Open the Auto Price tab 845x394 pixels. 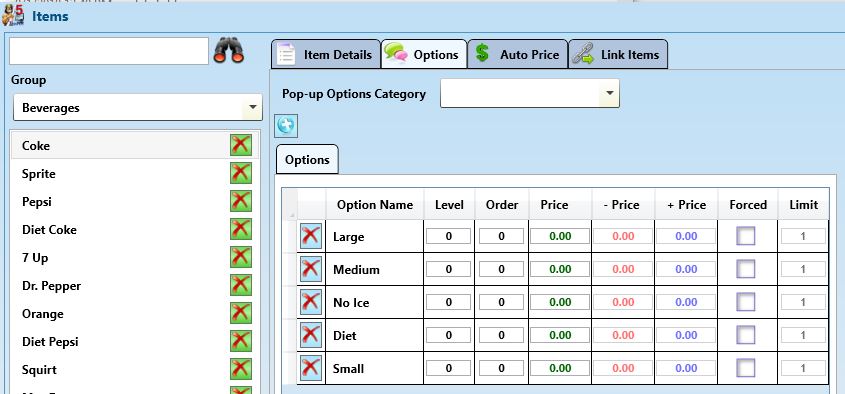tap(517, 54)
